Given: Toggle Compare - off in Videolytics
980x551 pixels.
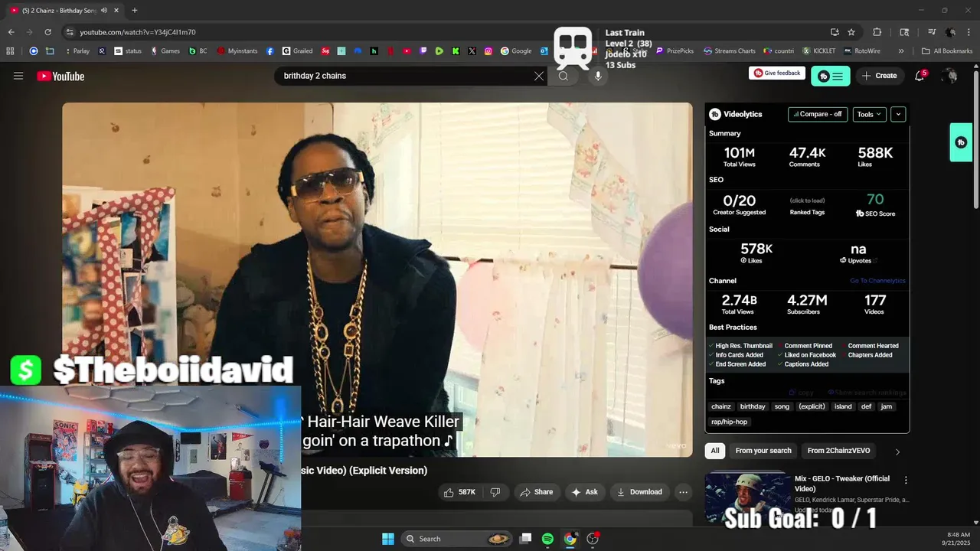Looking at the screenshot, I should point(818,114).
